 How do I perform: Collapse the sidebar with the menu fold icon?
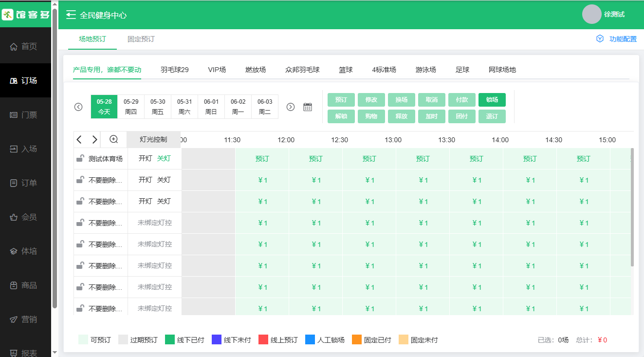71,15
